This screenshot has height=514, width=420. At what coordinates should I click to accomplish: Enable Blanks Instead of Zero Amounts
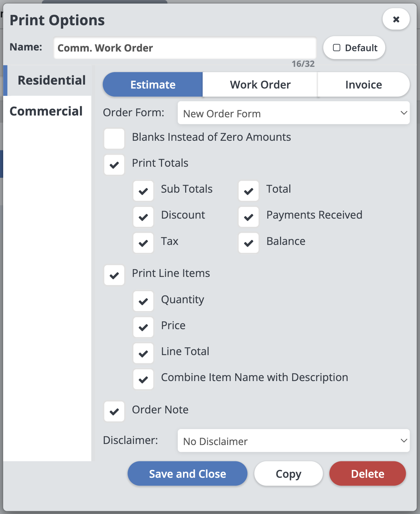pyautogui.click(x=114, y=139)
